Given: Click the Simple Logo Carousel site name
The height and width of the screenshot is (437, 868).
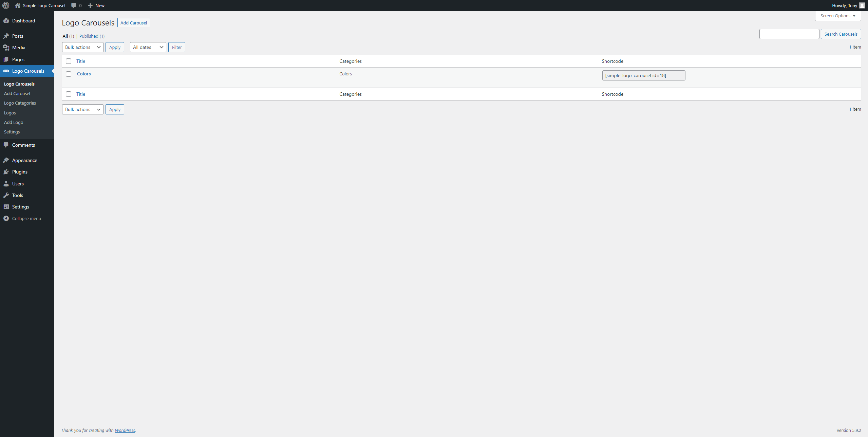Looking at the screenshot, I should tap(44, 5).
